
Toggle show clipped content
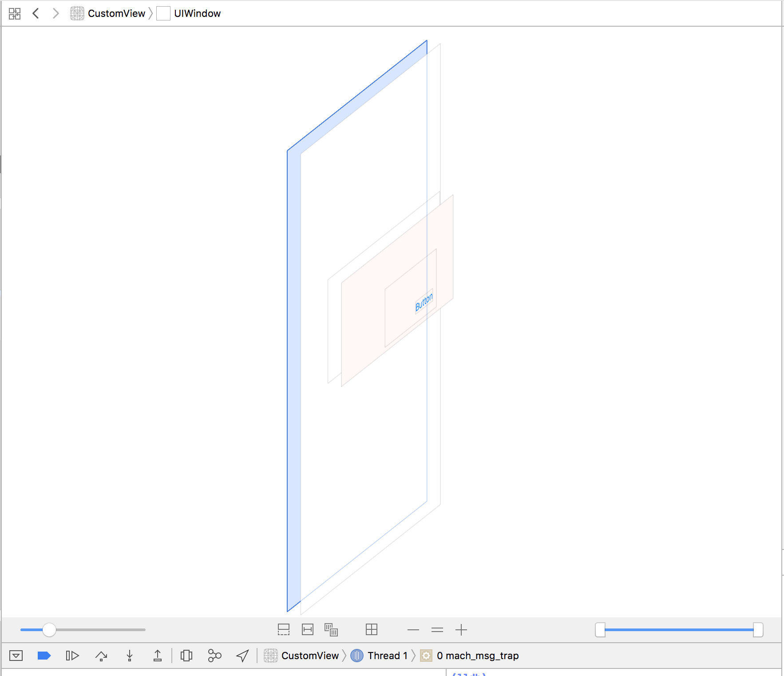(x=283, y=629)
